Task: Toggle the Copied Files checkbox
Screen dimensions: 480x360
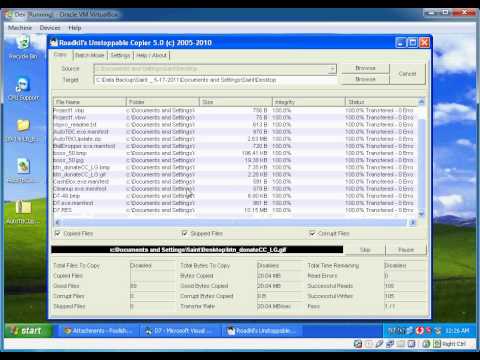Action: click(x=57, y=233)
